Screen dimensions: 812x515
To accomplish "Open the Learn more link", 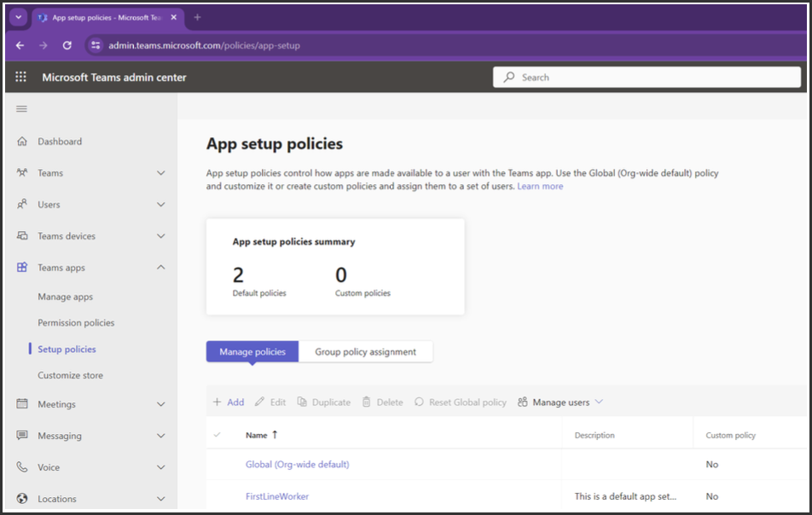I will (x=540, y=186).
